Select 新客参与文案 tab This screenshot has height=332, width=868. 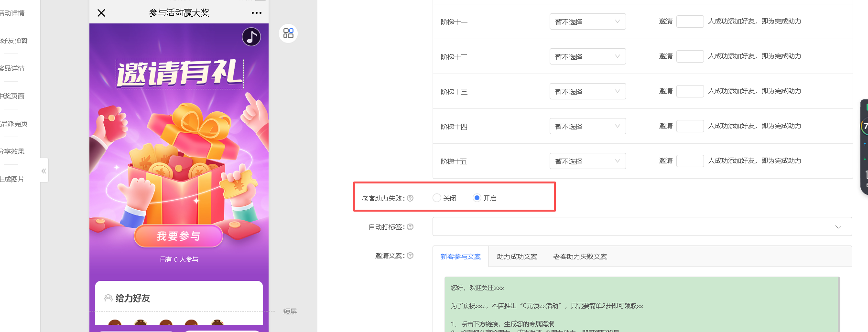coord(460,257)
